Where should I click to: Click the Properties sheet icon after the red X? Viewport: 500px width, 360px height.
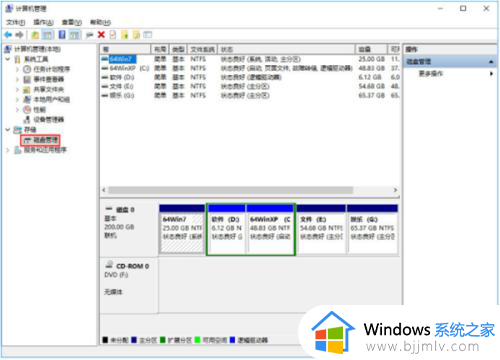[x=113, y=35]
